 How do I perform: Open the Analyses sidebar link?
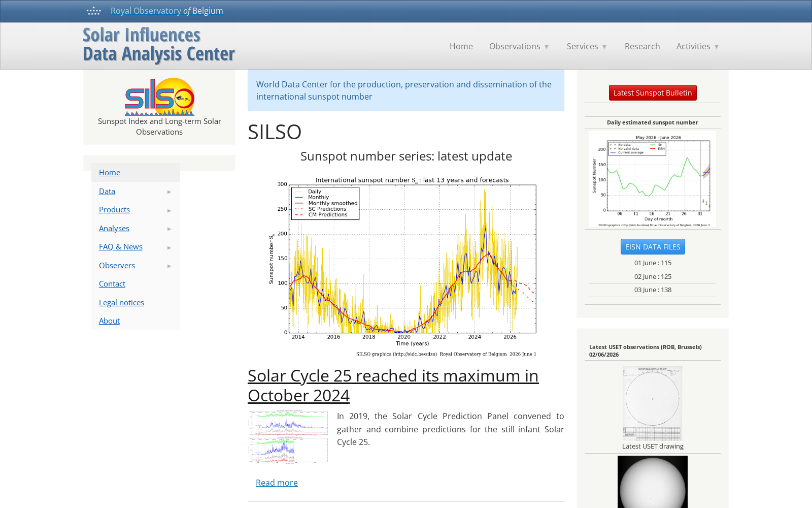(114, 228)
